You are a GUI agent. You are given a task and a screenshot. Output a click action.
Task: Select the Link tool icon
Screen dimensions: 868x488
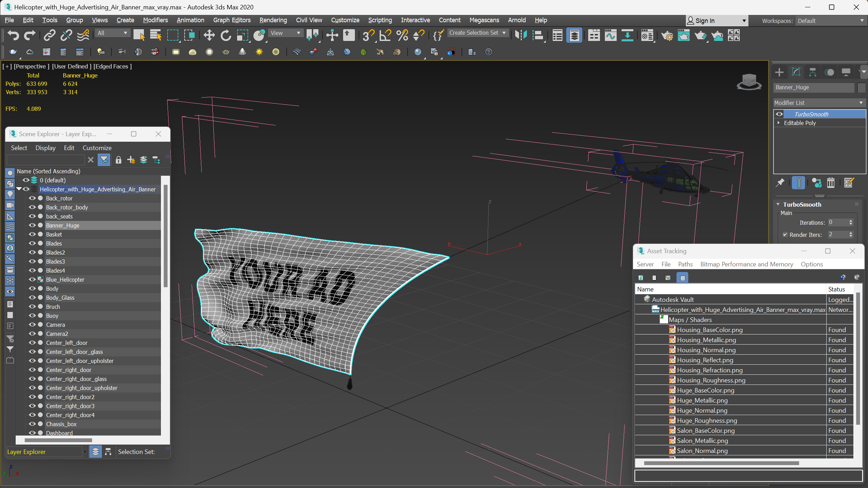coord(49,35)
